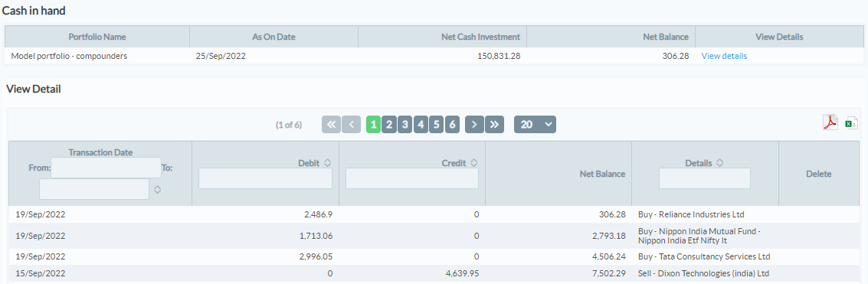Focus the Transaction Date From field
868x284 pixels.
[x=106, y=167]
